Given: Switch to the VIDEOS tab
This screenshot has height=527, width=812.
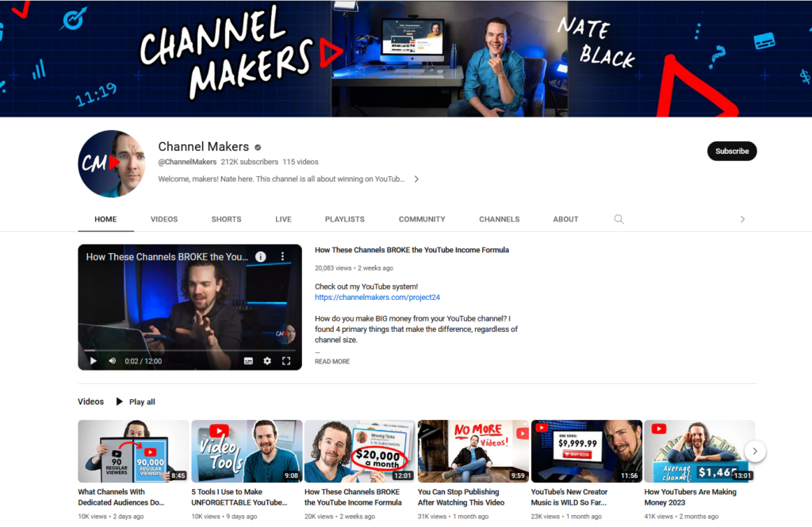Looking at the screenshot, I should tap(163, 219).
